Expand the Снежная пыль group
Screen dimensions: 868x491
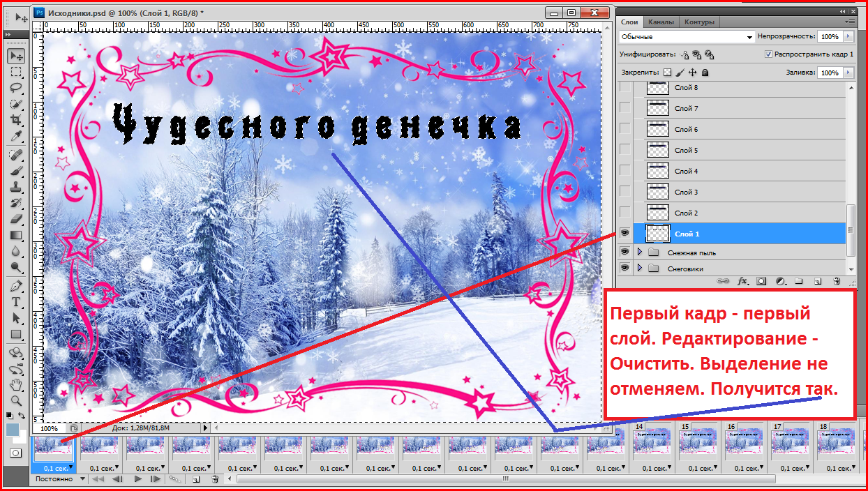coord(639,252)
